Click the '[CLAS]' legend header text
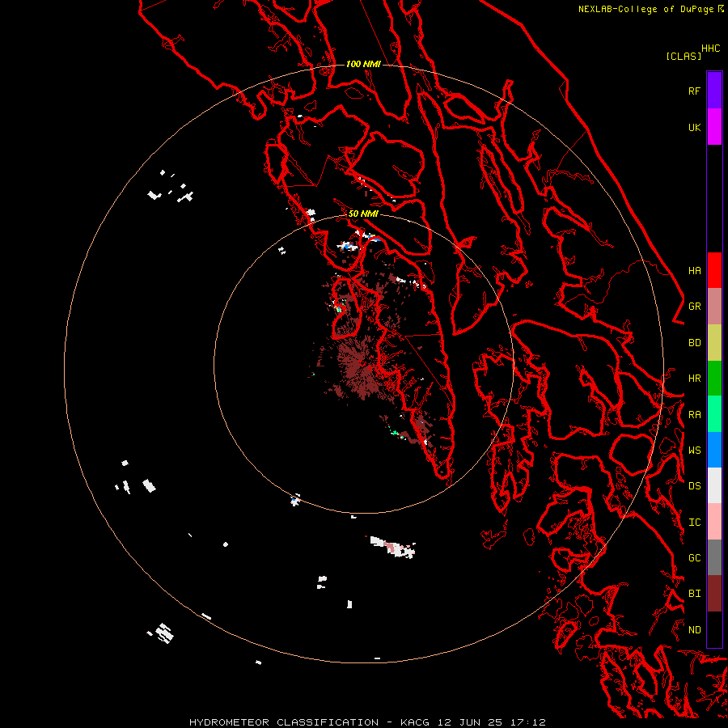Screen dimensions: 728x728 point(684,56)
